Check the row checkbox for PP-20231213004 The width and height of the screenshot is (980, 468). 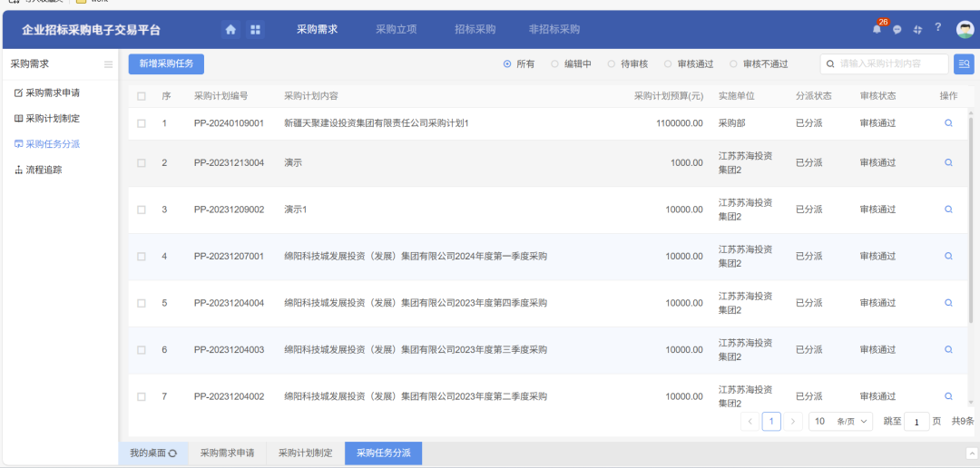click(x=141, y=163)
